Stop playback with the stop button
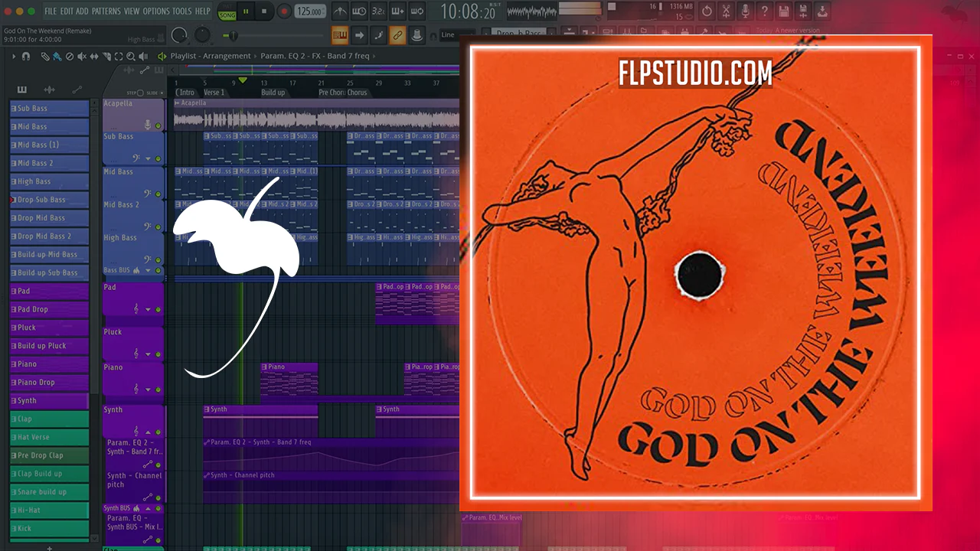This screenshot has width=980, height=551. pyautogui.click(x=264, y=11)
